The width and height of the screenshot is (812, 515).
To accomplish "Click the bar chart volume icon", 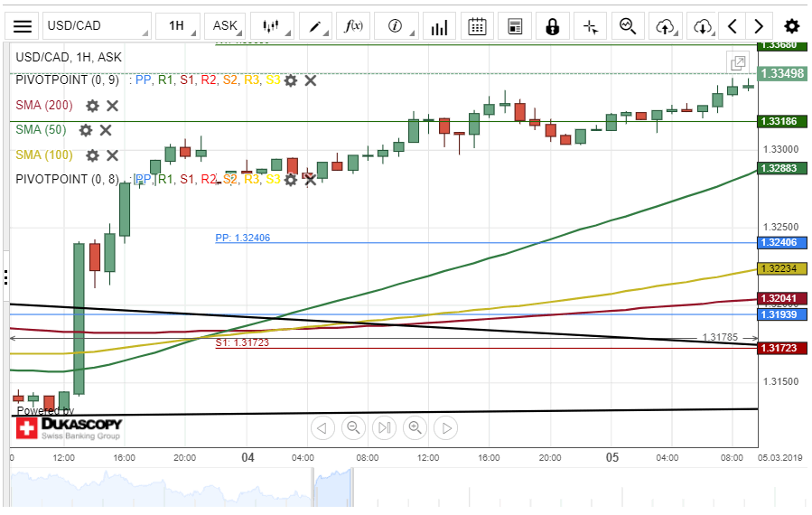I will pos(439,26).
